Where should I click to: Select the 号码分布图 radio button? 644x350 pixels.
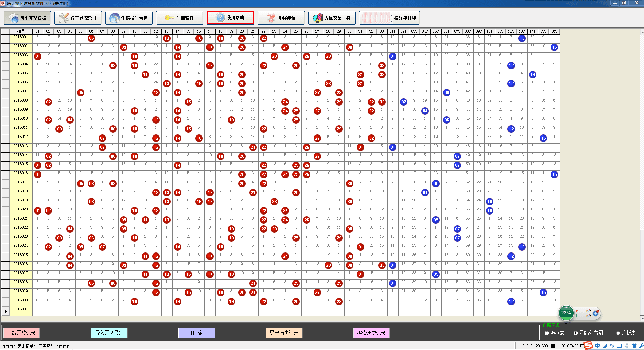576,333
